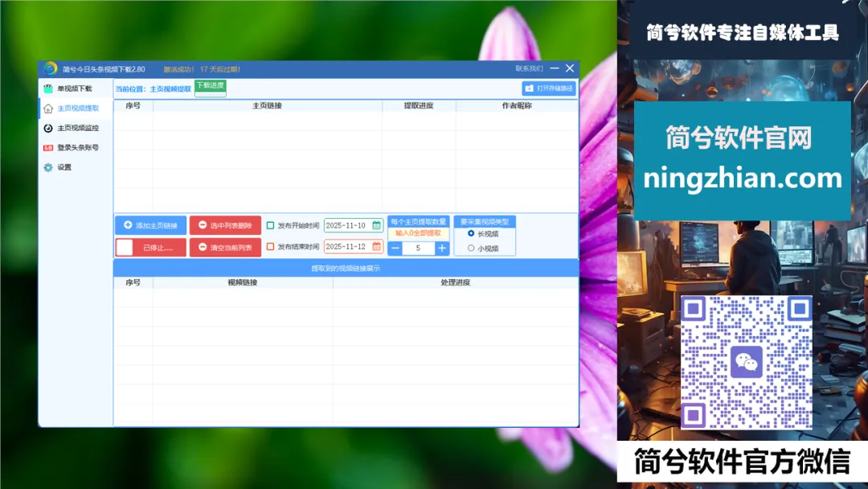Click the folder icon on 打开存储路径
The width and height of the screenshot is (868, 489).
point(529,88)
